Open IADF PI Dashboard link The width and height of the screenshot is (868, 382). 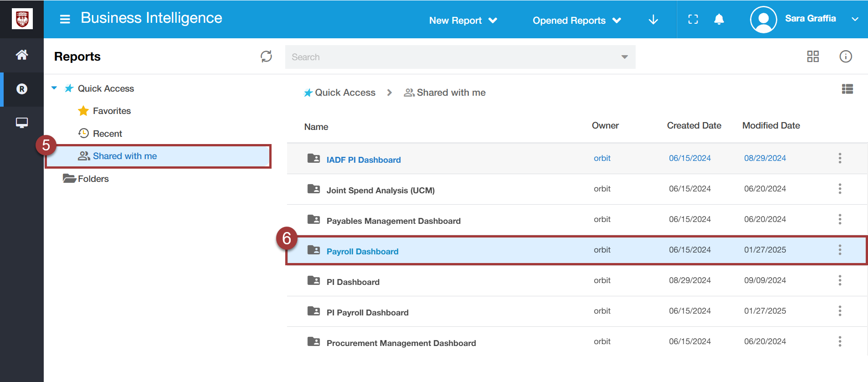(364, 160)
